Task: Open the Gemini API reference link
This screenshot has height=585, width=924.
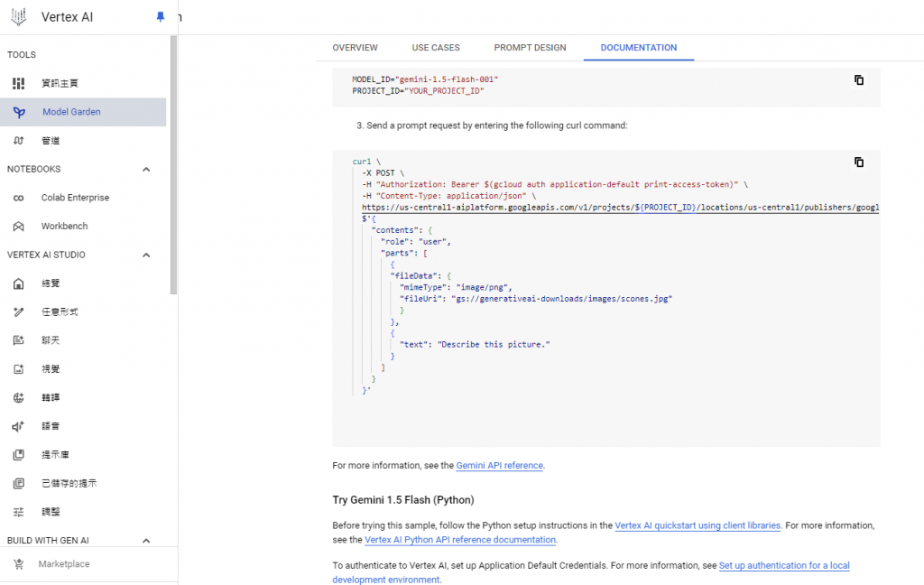Action: coord(499,466)
